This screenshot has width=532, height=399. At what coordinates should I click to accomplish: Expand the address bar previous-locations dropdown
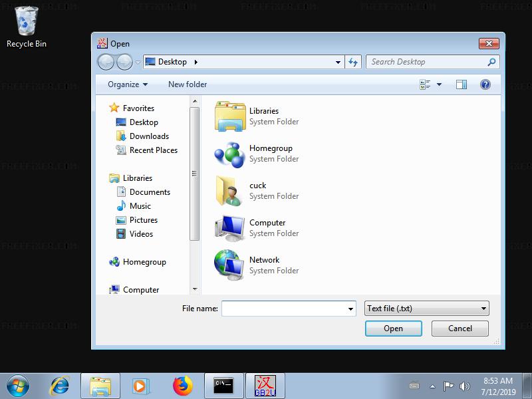coord(338,62)
